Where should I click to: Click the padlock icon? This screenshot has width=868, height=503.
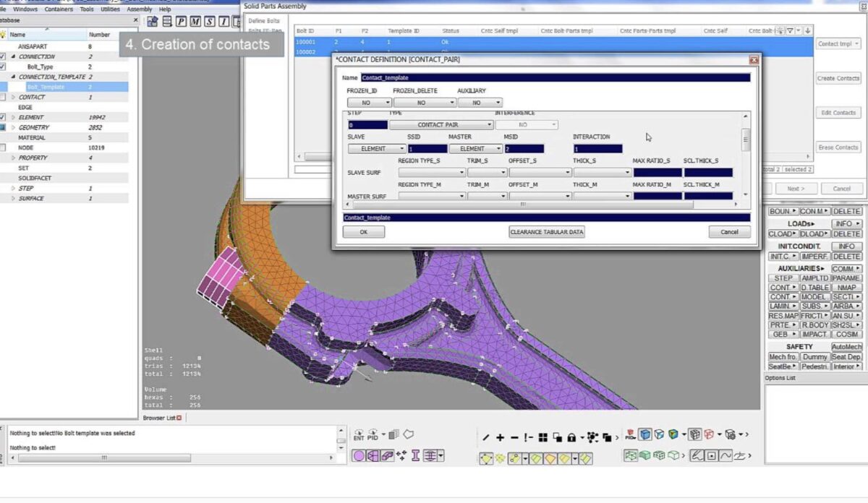(x=571, y=437)
